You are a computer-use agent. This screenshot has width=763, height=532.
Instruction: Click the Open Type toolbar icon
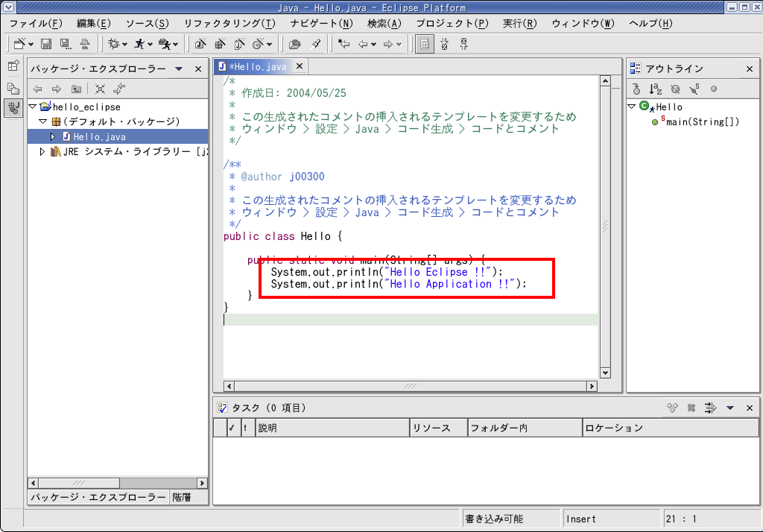[x=295, y=44]
